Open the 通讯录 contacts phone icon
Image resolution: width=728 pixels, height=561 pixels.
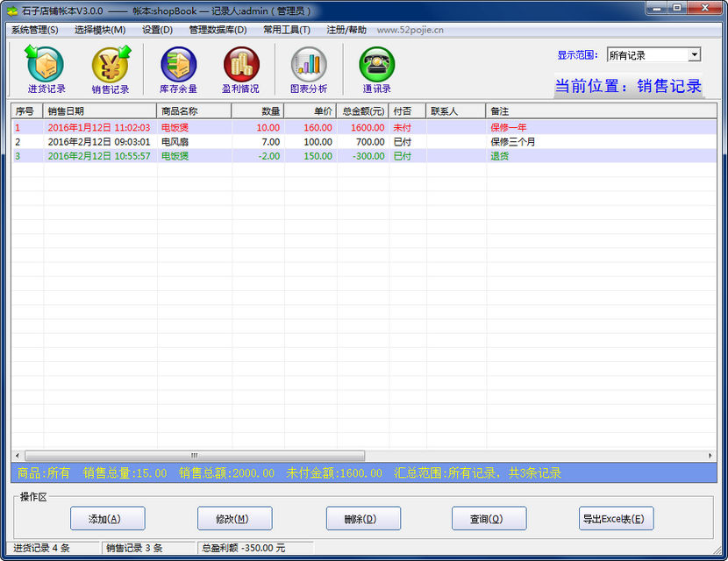(x=376, y=69)
